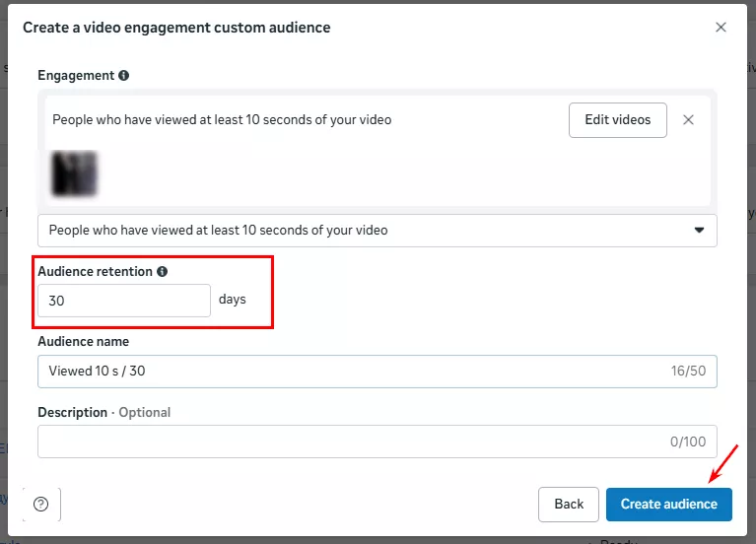Open help via the question mark icon
Viewport: 756px width, 544px height.
40,504
